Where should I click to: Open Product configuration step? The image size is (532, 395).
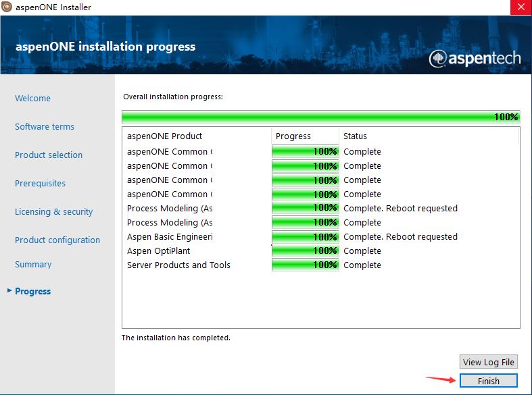tap(57, 240)
